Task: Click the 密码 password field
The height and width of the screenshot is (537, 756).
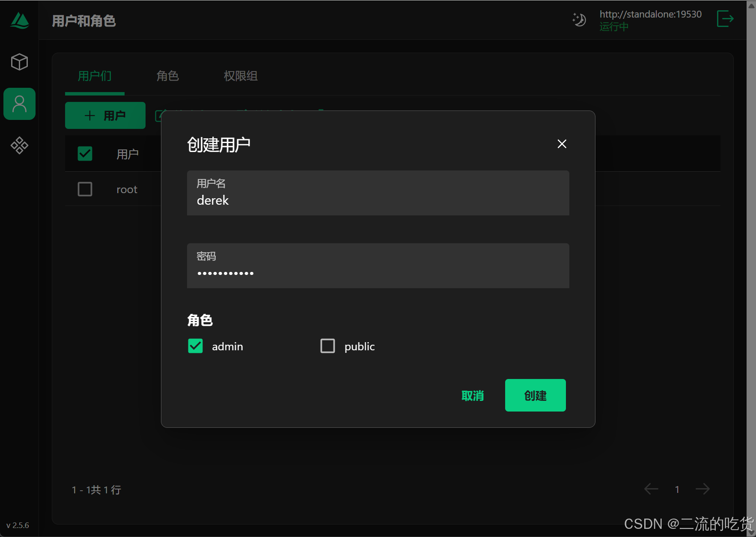Action: 378,271
